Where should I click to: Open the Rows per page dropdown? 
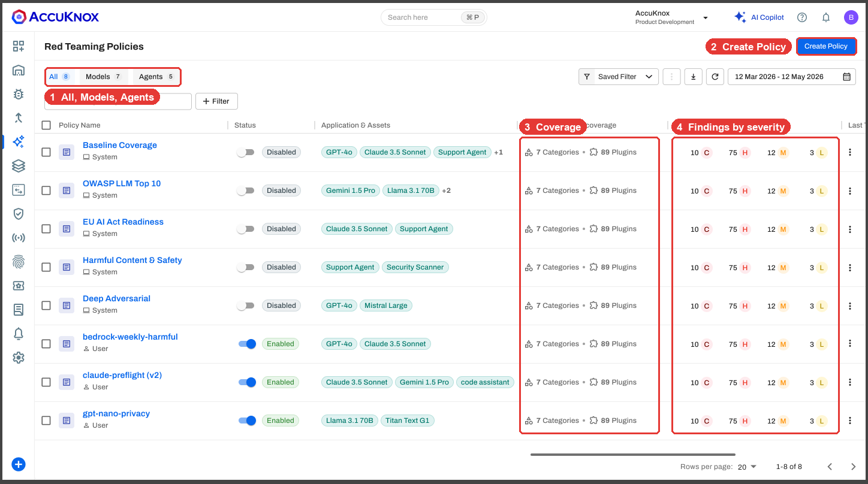click(747, 467)
